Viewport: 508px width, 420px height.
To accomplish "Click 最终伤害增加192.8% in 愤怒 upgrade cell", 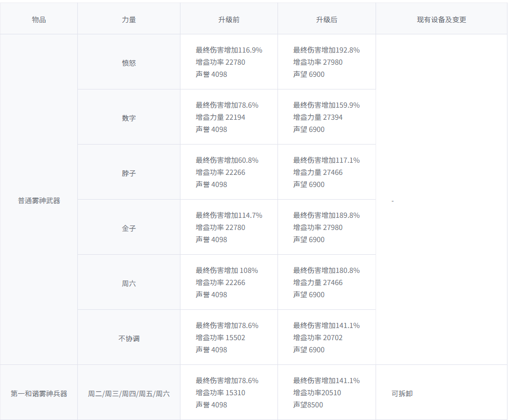I will [x=325, y=50].
